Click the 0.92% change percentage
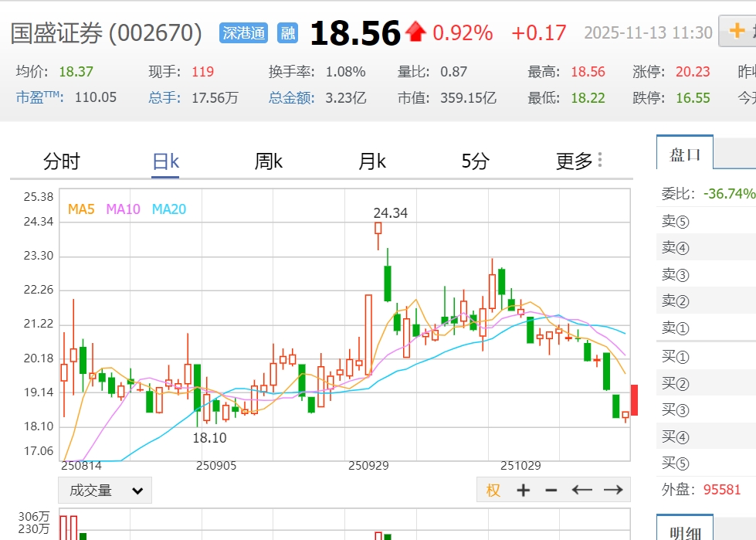Screen dimensions: 756x540 tap(463, 32)
